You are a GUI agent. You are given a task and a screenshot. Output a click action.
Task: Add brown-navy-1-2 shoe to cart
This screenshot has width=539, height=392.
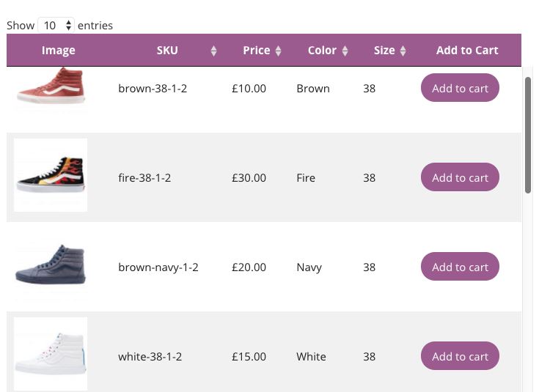(460, 267)
